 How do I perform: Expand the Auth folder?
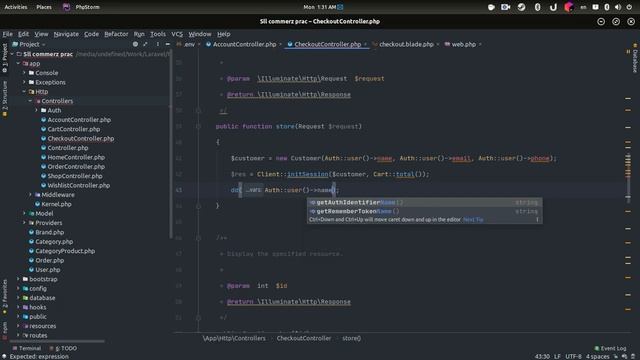click(x=36, y=110)
